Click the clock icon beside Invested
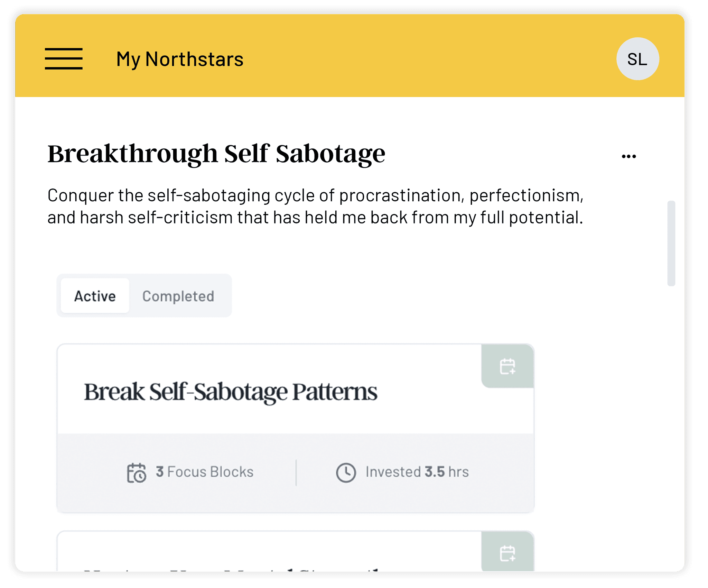The image size is (708, 588). 346,472
